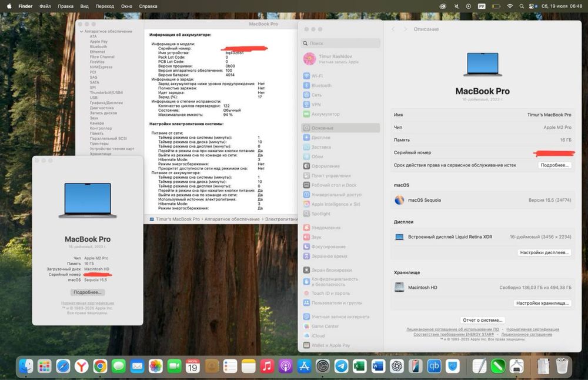Click the muted sound icon in menu bar

[x=457, y=6]
